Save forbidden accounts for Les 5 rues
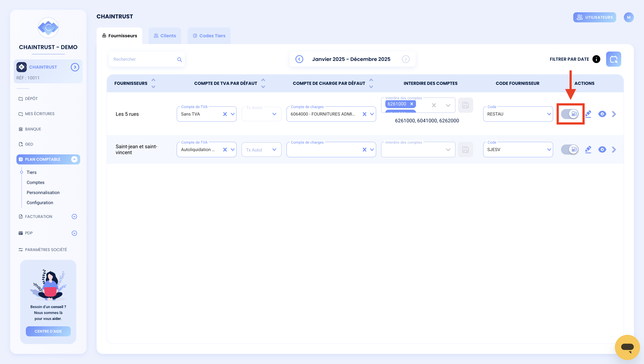Viewport: 644px width, 364px height. pyautogui.click(x=465, y=105)
